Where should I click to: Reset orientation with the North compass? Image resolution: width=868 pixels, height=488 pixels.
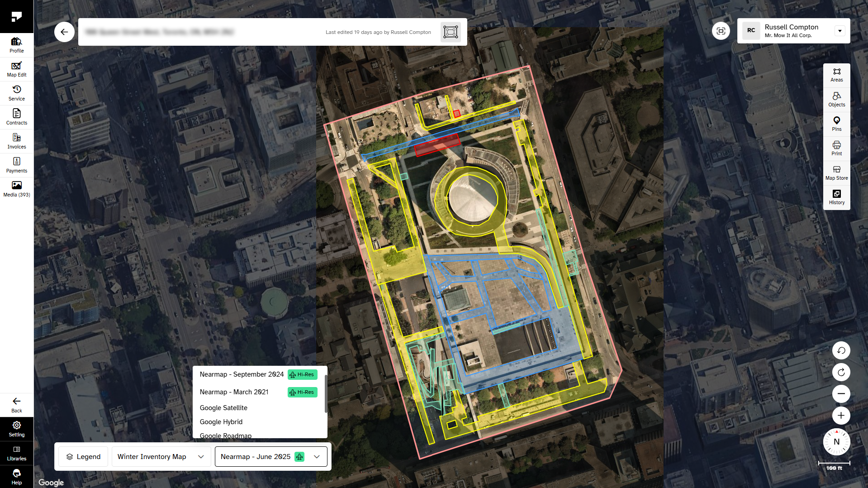click(x=836, y=442)
